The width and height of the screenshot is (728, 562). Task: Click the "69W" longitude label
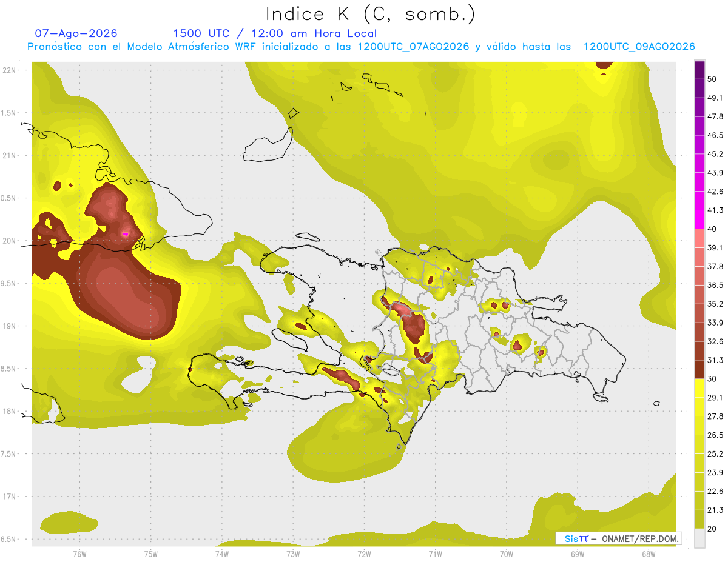click(x=578, y=554)
